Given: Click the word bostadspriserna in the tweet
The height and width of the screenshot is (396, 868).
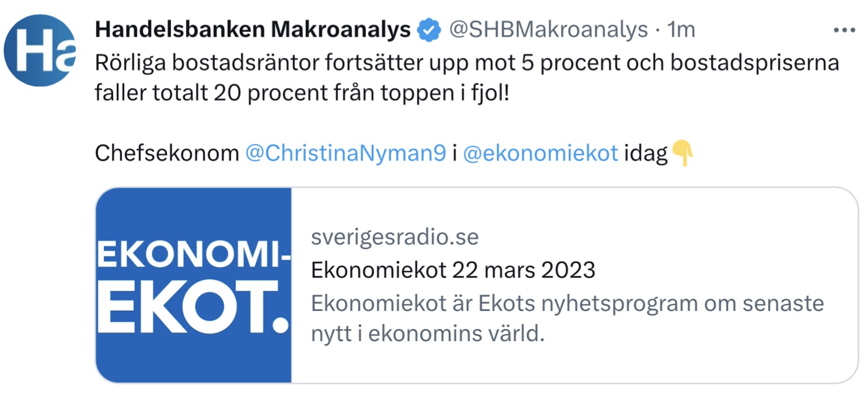Looking at the screenshot, I should pos(754,63).
